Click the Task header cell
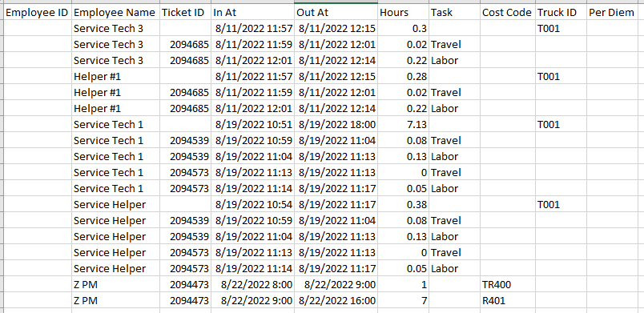The width and height of the screenshot is (644, 313). pos(454,13)
